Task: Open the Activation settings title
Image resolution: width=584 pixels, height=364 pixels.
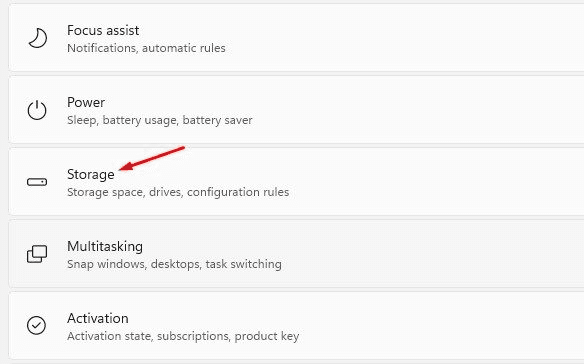Action: click(98, 318)
